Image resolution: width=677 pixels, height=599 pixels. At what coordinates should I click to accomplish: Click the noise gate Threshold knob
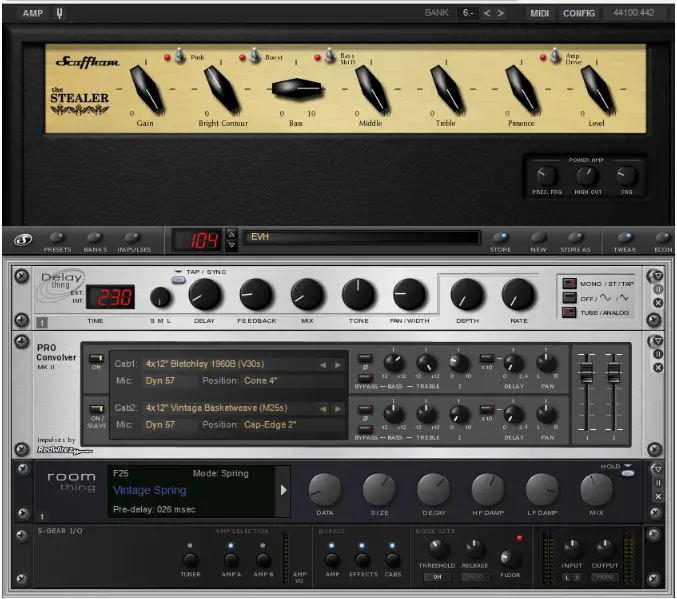pos(438,549)
